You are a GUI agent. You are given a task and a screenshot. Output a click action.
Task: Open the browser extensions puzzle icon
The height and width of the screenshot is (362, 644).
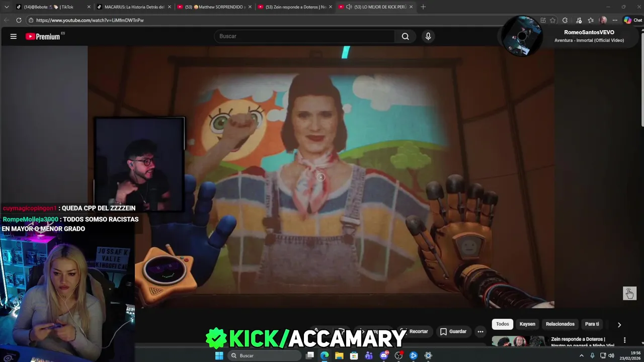pyautogui.click(x=565, y=20)
